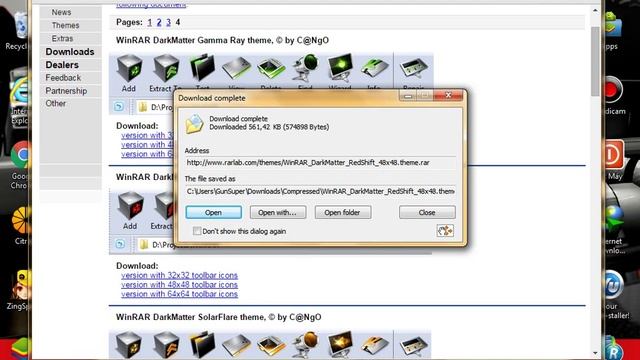Go to page 1 of themes
640x360 pixels.
point(149,22)
